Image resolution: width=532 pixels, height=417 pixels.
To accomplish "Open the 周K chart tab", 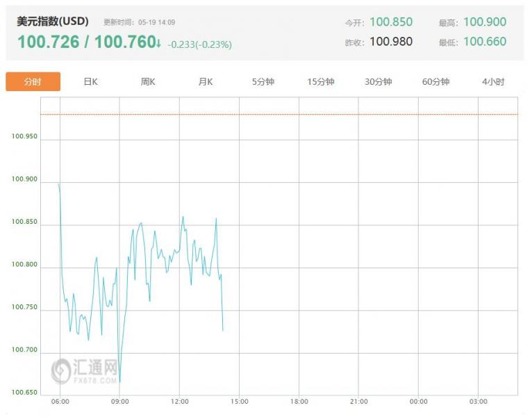I will [148, 82].
